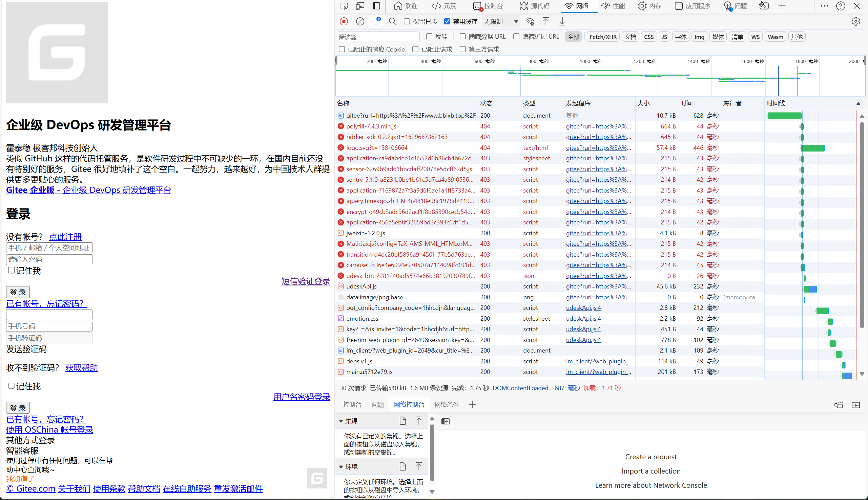Viewport: 868px width, 500px height.
Task: Uncheck the 禁用缓存 checkbox
Action: pos(447,21)
